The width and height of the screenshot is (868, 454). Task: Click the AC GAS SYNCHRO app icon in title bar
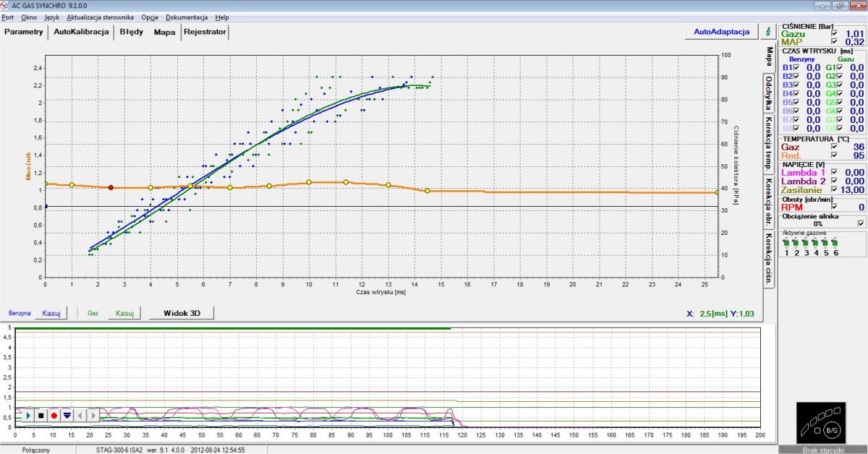click(x=5, y=5)
